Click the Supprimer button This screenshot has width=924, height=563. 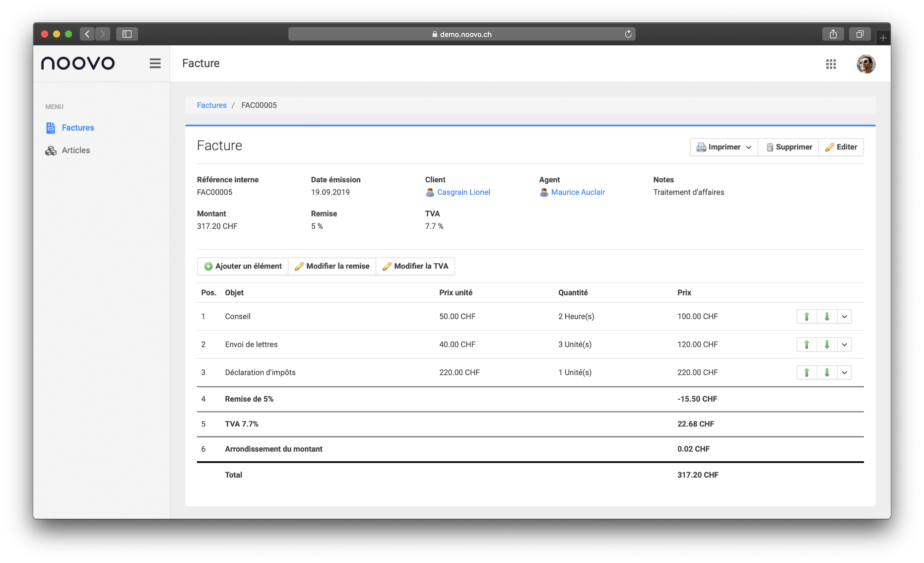(789, 147)
